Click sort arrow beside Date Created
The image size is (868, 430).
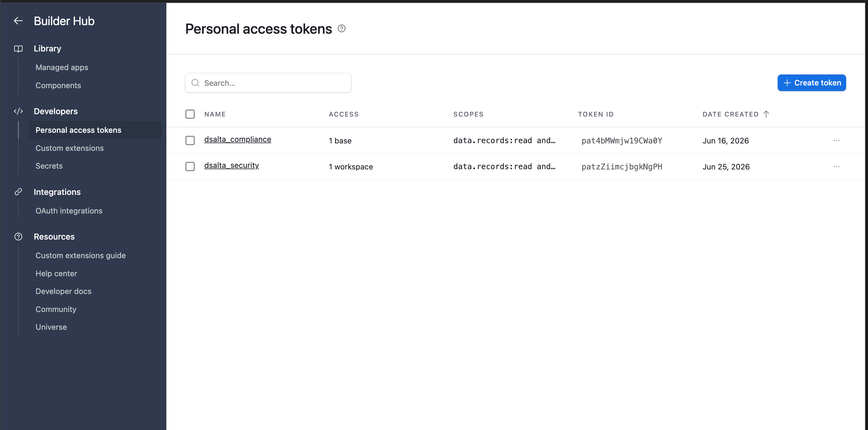(x=766, y=114)
